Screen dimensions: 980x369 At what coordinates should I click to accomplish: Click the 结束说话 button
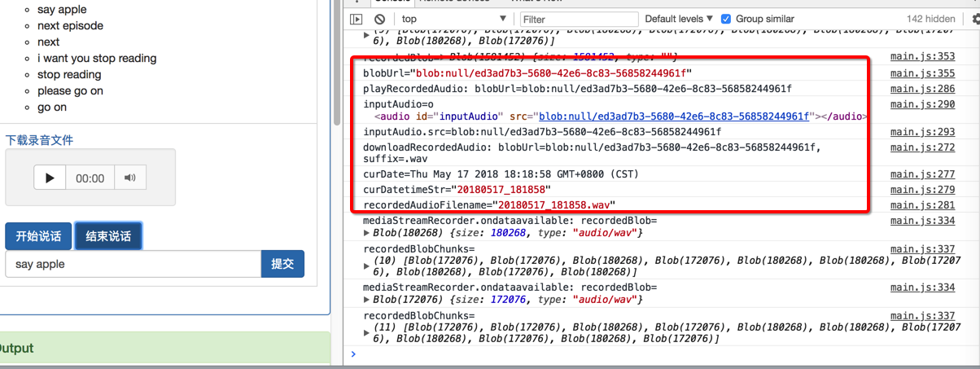(x=108, y=236)
